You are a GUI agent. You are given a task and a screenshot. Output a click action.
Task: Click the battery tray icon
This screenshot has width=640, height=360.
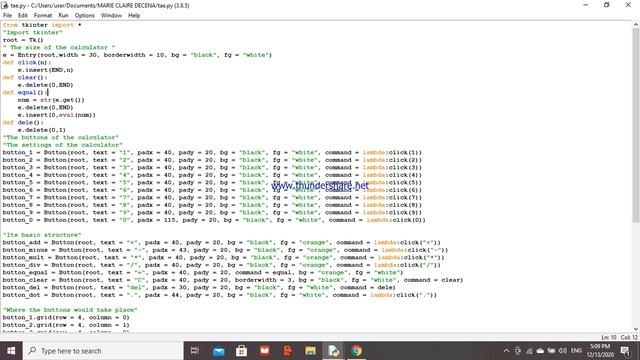551,351
